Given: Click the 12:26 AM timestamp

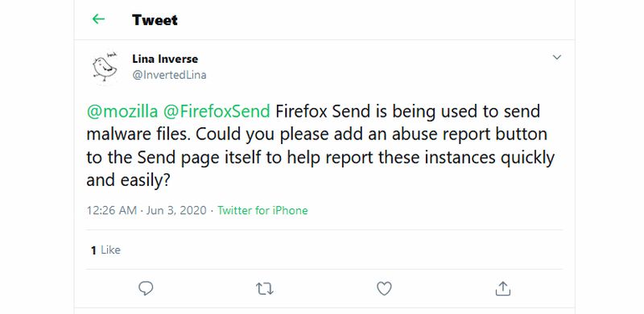Looking at the screenshot, I should tap(111, 210).
